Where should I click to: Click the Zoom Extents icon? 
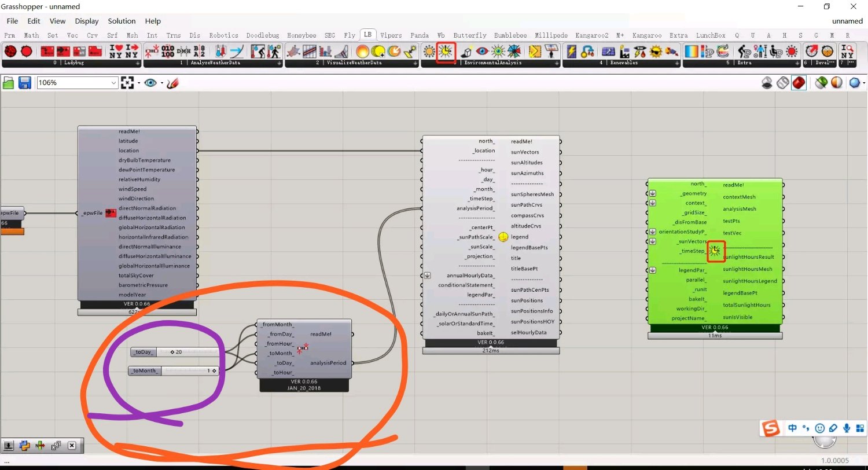pos(127,83)
